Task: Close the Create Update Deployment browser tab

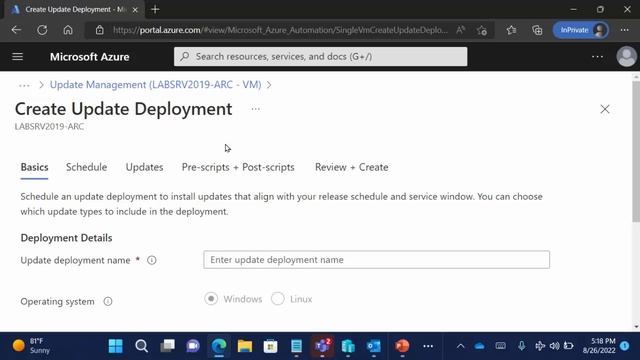Action: pos(135,9)
